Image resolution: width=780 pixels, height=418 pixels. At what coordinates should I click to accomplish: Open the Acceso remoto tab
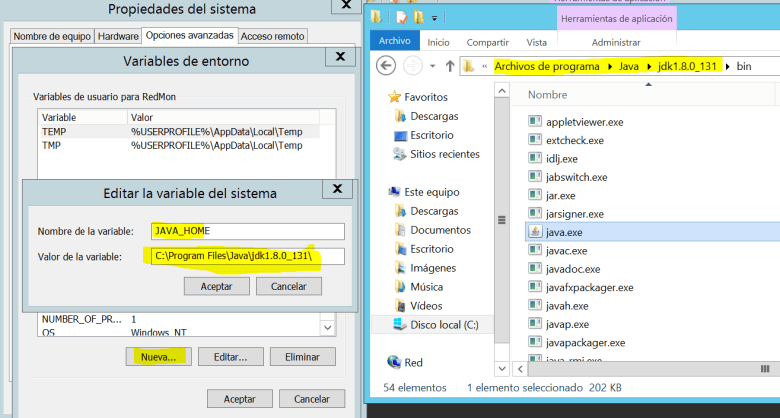[x=273, y=36]
